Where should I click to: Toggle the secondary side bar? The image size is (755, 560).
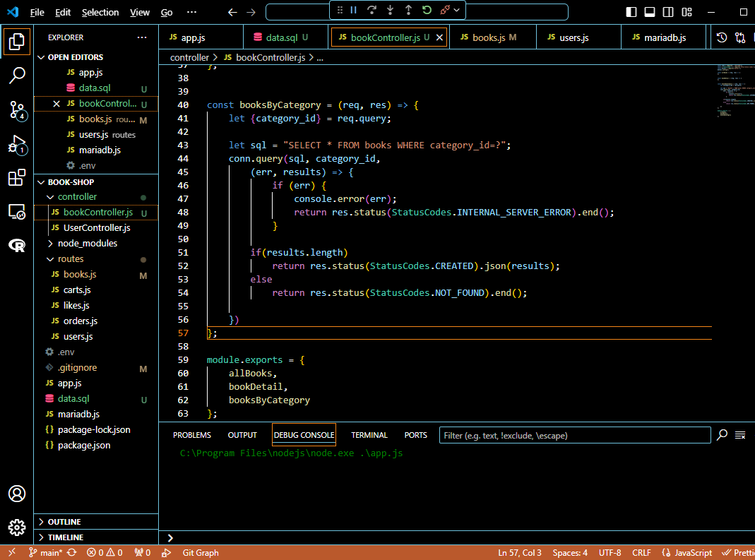coord(668,12)
